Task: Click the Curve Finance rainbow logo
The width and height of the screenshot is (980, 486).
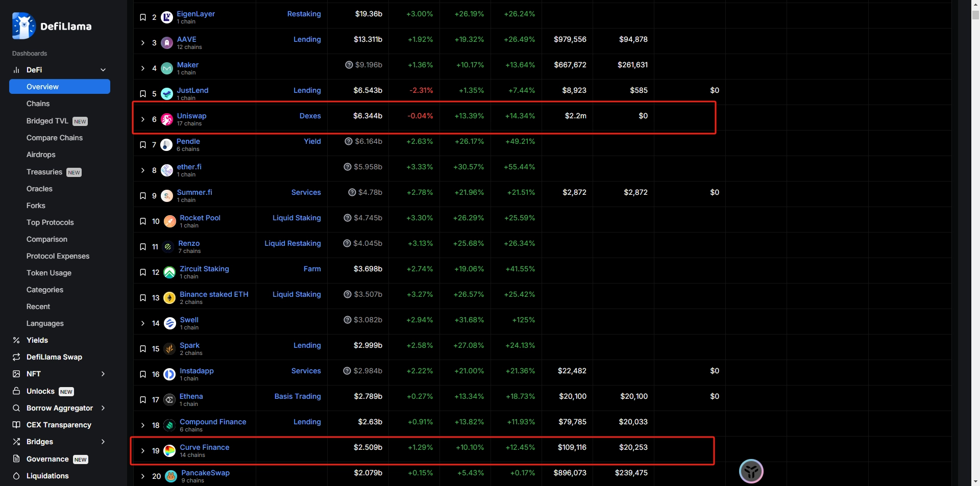Action: (x=169, y=451)
